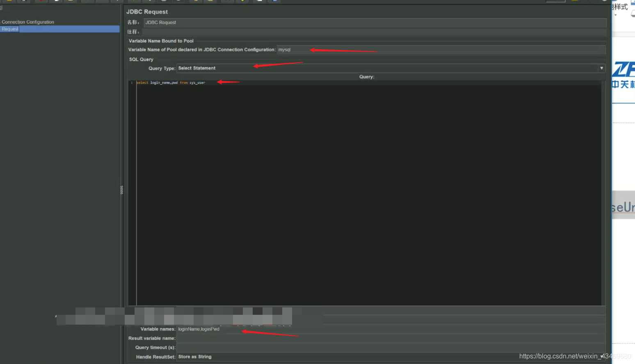
Task: Click the Variable Name Bound to Pool heading
Action: (x=161, y=41)
